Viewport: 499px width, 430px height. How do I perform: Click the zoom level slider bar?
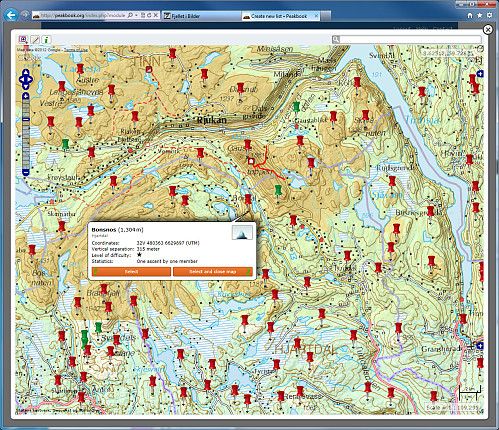(x=26, y=134)
